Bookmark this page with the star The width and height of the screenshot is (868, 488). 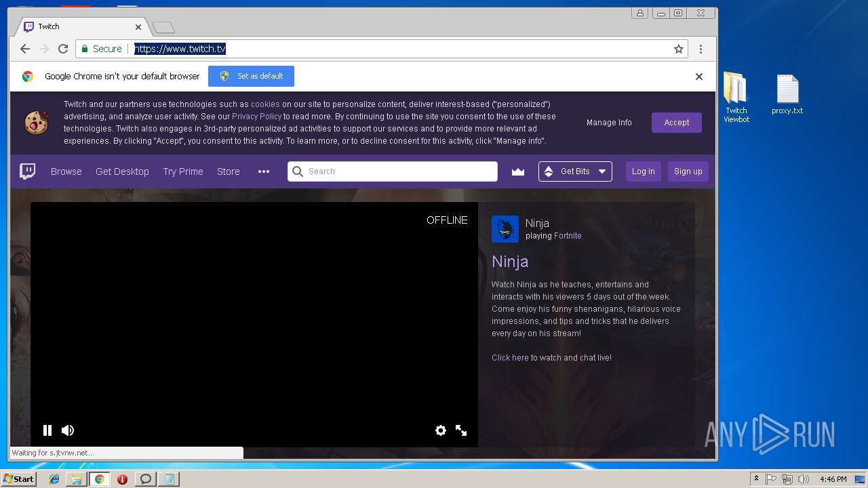pos(678,49)
